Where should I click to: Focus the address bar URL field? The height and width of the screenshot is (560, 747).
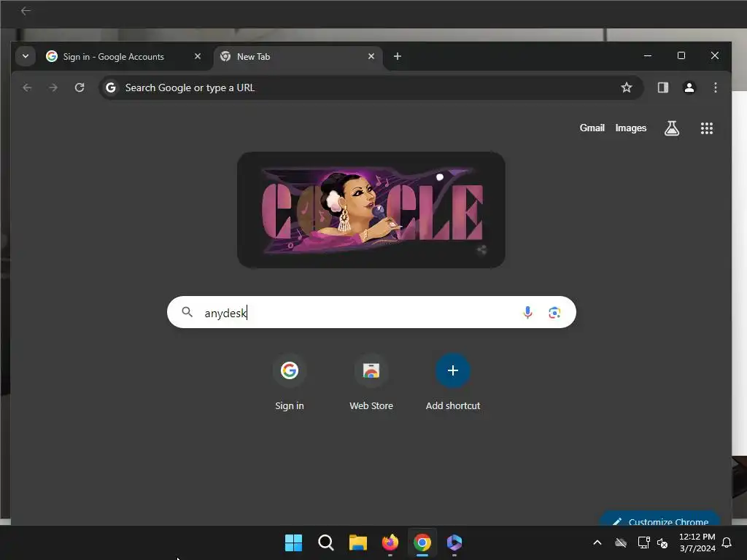point(370,87)
